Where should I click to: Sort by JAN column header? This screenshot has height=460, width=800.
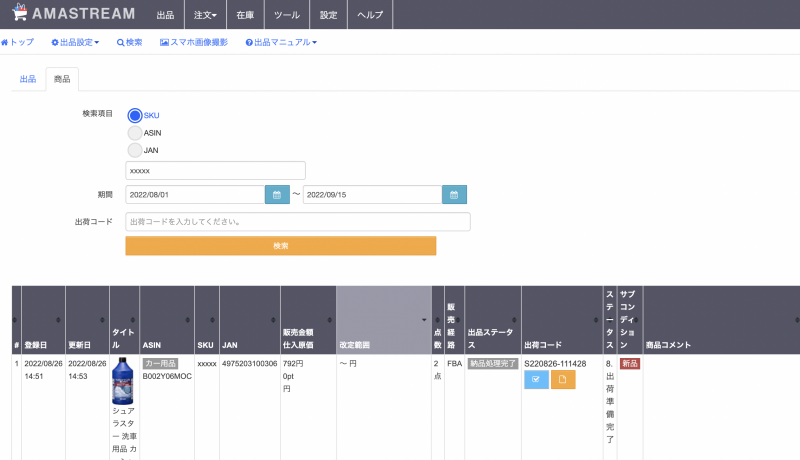250,320
